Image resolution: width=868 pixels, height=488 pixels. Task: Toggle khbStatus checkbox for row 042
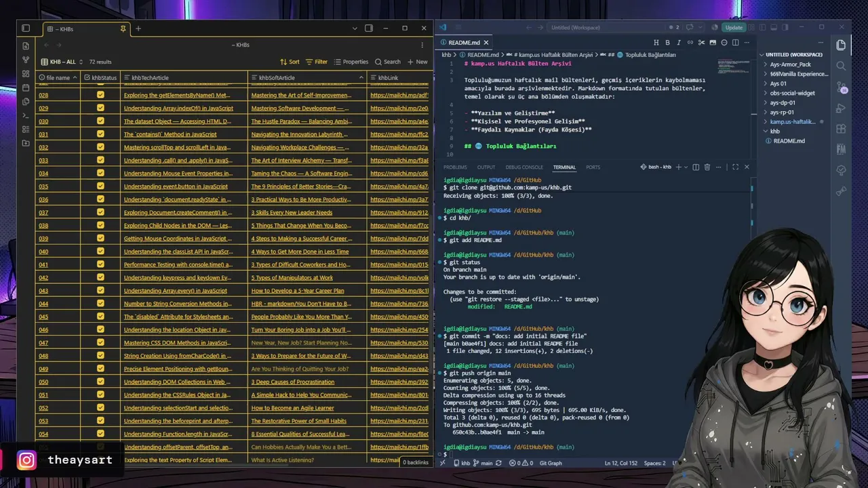coord(100,277)
